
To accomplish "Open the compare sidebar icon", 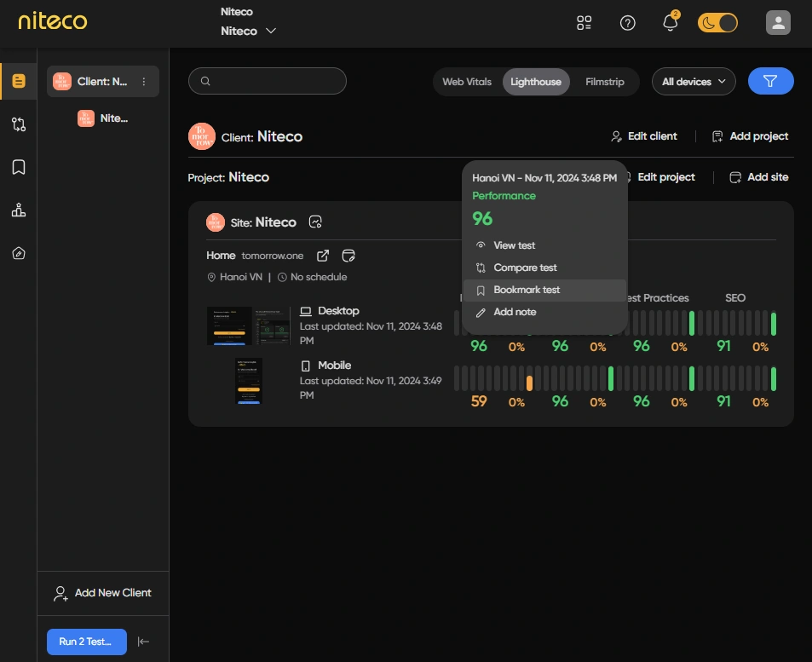I will coord(19,124).
